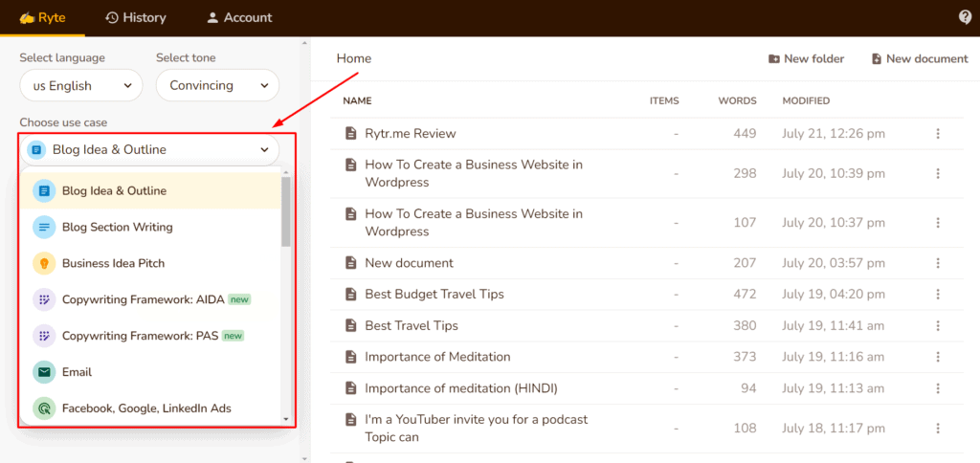The height and width of the screenshot is (463, 980).
Task: Click the Copywriting Framework: AIDA icon
Action: 44,299
